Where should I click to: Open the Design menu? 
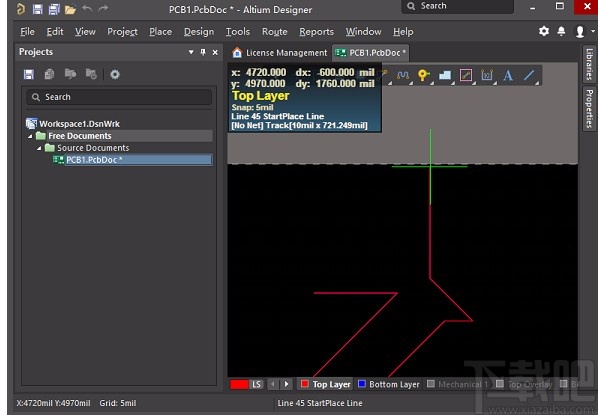(x=199, y=32)
